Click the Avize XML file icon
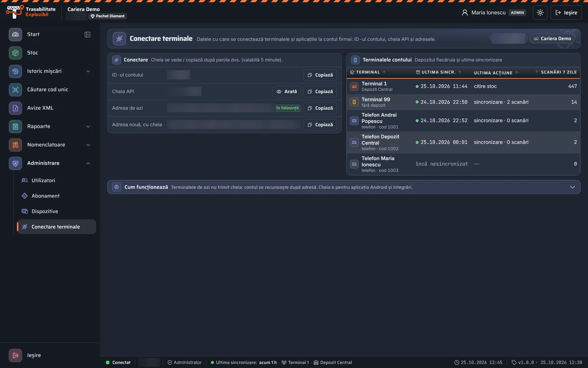Viewport: 588px width, 368px height. click(x=15, y=108)
